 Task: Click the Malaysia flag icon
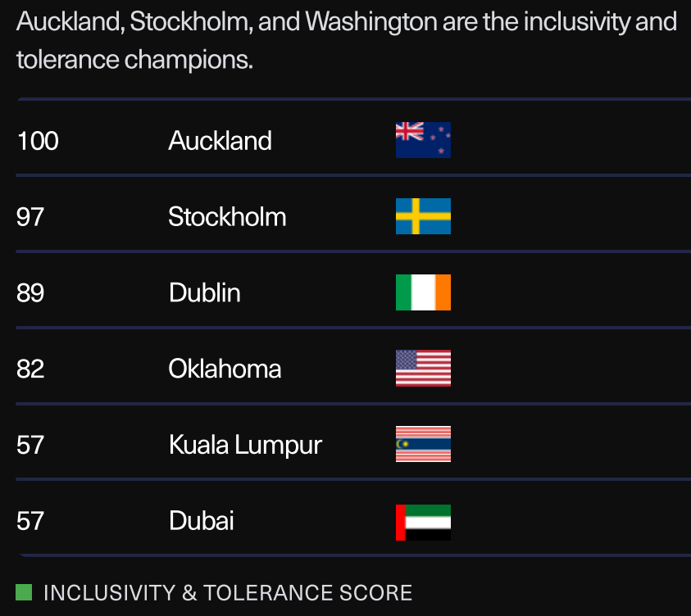point(423,445)
